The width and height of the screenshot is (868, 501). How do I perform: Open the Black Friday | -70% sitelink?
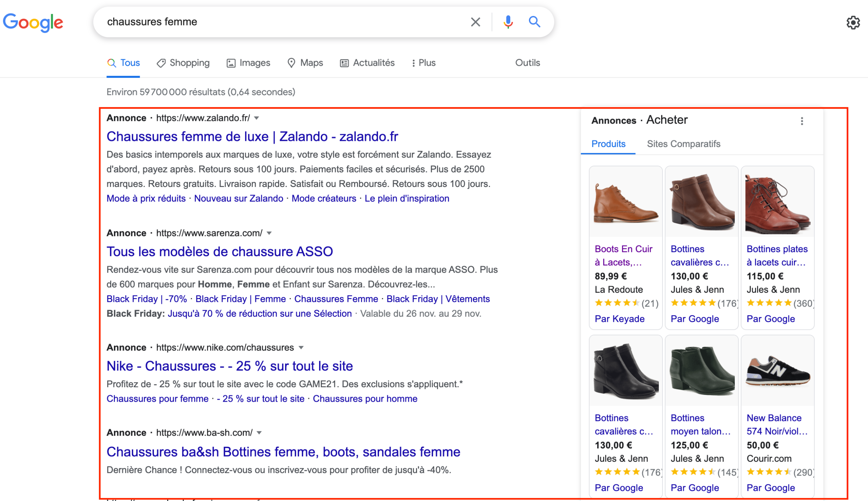point(147,299)
